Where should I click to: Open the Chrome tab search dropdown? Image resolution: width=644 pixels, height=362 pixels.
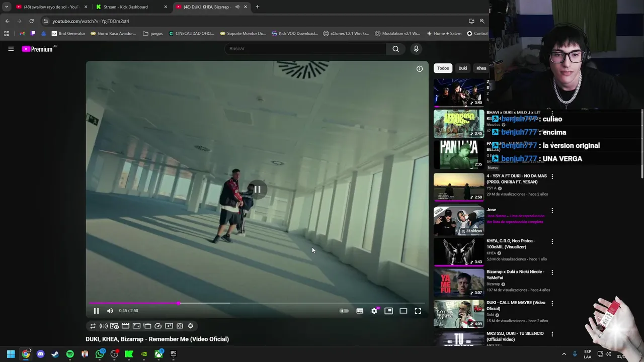point(7,7)
